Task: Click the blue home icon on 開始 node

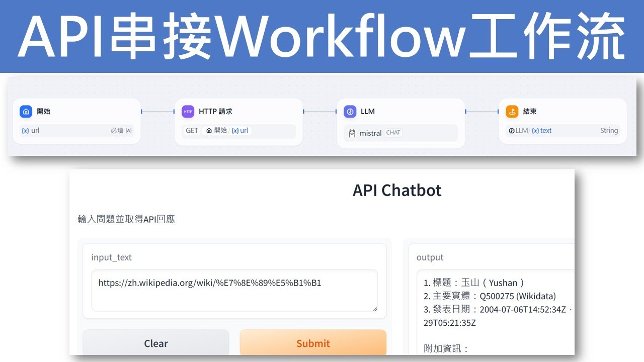Action: click(x=26, y=112)
